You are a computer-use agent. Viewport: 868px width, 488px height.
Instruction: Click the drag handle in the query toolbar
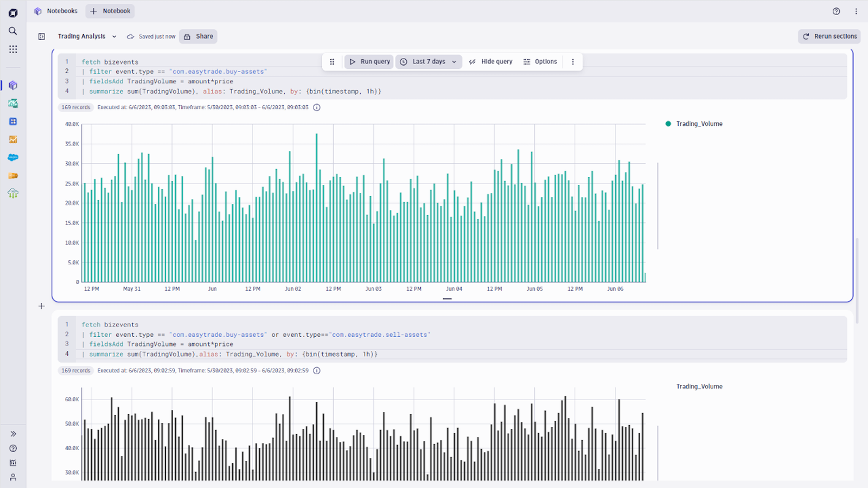332,62
